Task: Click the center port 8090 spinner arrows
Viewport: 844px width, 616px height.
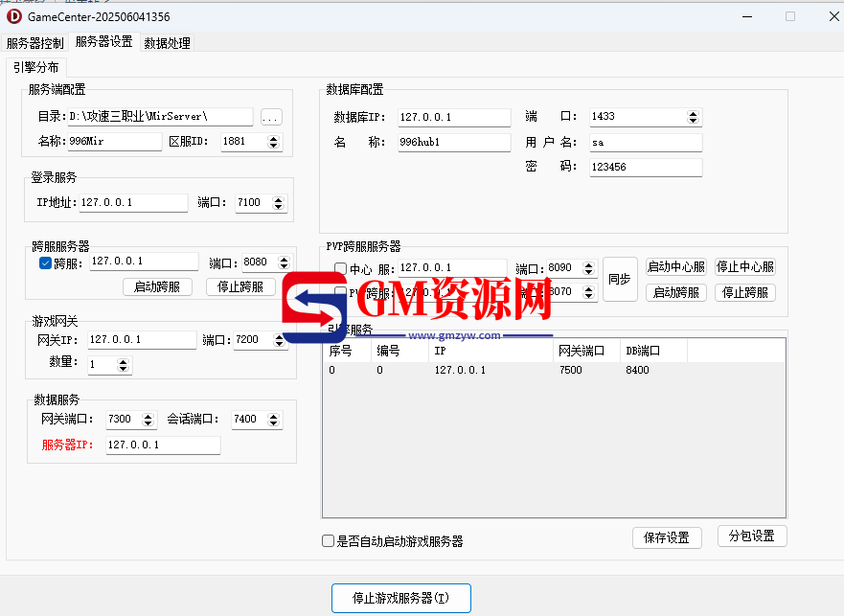Action: (589, 268)
